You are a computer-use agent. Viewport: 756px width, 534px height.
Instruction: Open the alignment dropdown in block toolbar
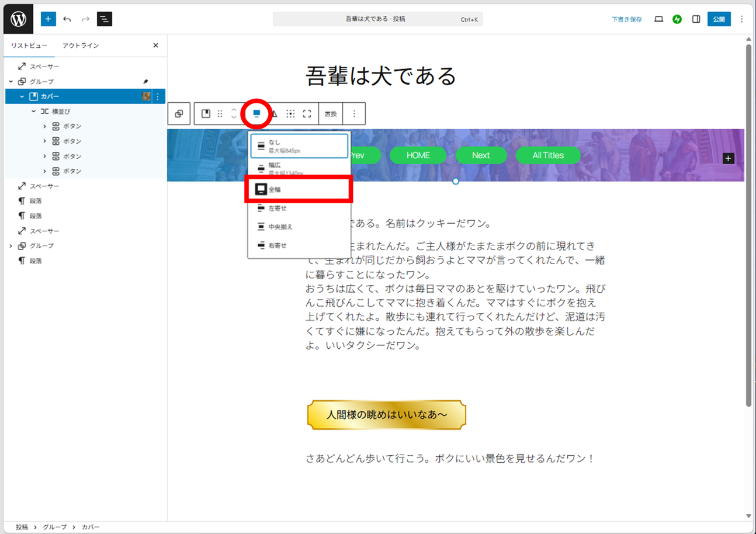point(256,114)
